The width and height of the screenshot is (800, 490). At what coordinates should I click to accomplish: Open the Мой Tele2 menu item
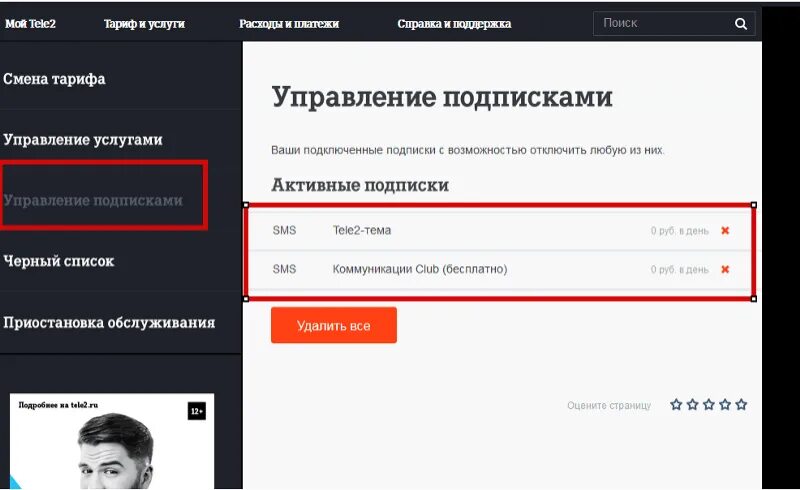point(30,23)
